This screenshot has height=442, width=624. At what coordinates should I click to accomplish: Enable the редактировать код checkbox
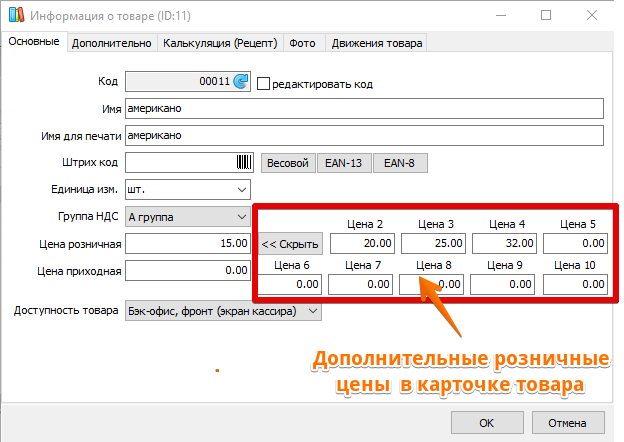263,84
